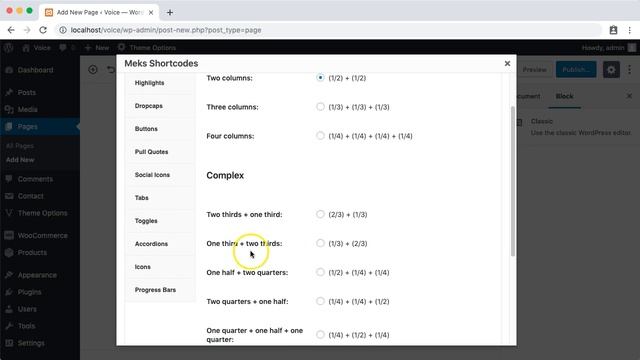Switch to the Accordions section
This screenshot has width=640, height=360.
(x=160, y=244)
